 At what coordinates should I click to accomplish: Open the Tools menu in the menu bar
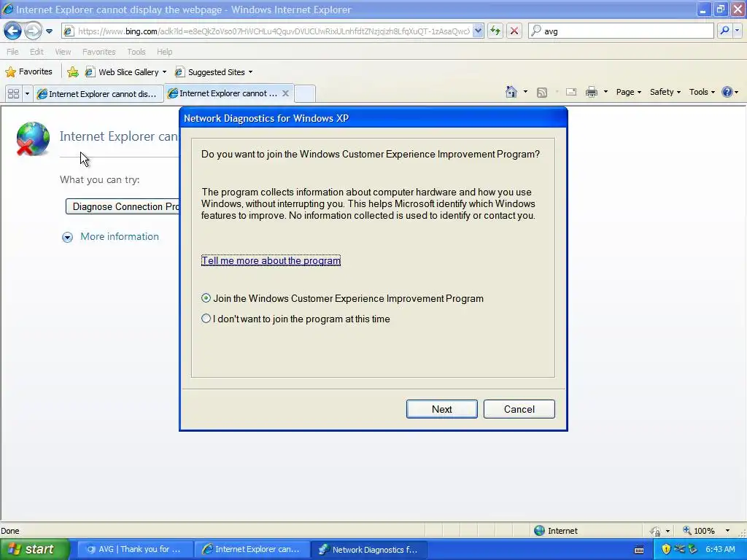[136, 52]
